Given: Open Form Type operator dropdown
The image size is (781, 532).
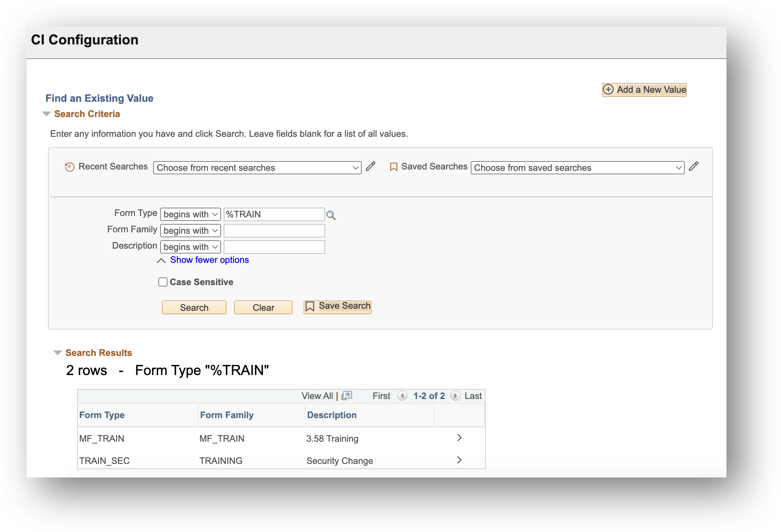Looking at the screenshot, I should tap(190, 214).
